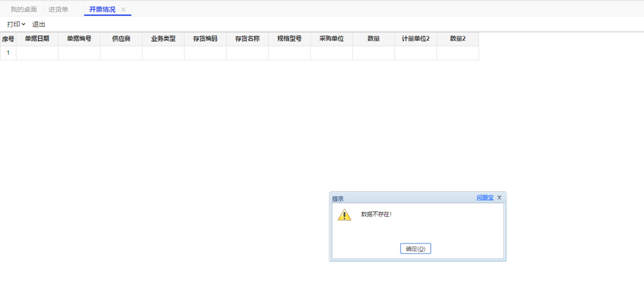
Task: Click the 序号 column header
Action: click(x=8, y=39)
